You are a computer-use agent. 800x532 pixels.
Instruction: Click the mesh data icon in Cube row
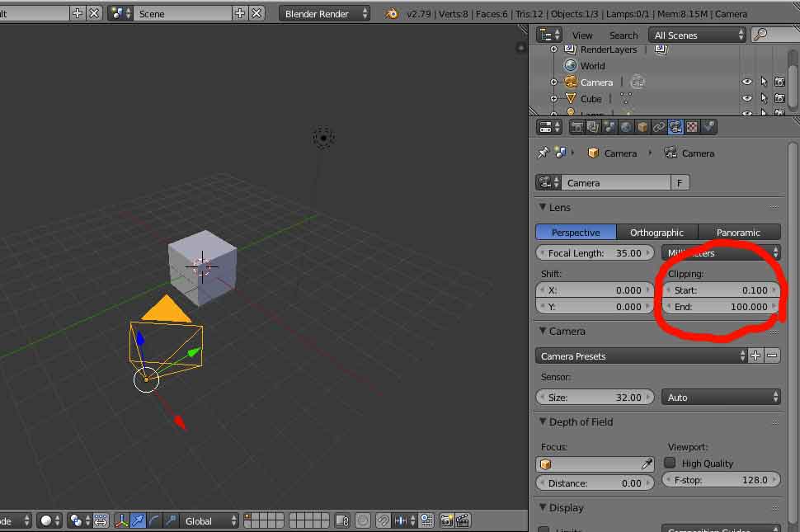[x=626, y=98]
